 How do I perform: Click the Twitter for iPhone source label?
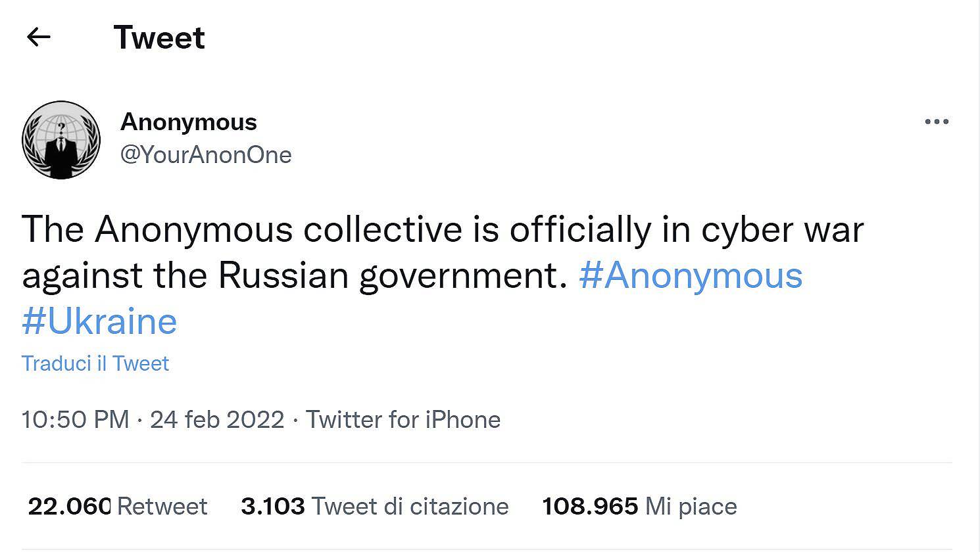point(404,419)
